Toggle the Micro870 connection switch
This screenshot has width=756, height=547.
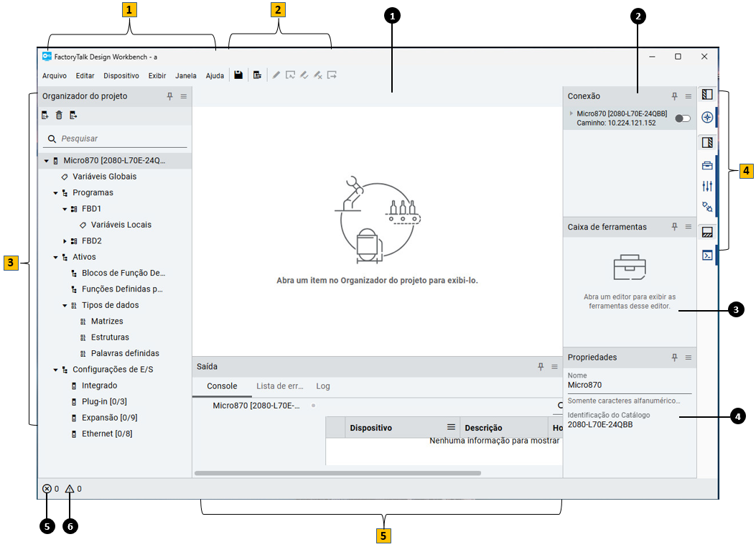pos(683,118)
